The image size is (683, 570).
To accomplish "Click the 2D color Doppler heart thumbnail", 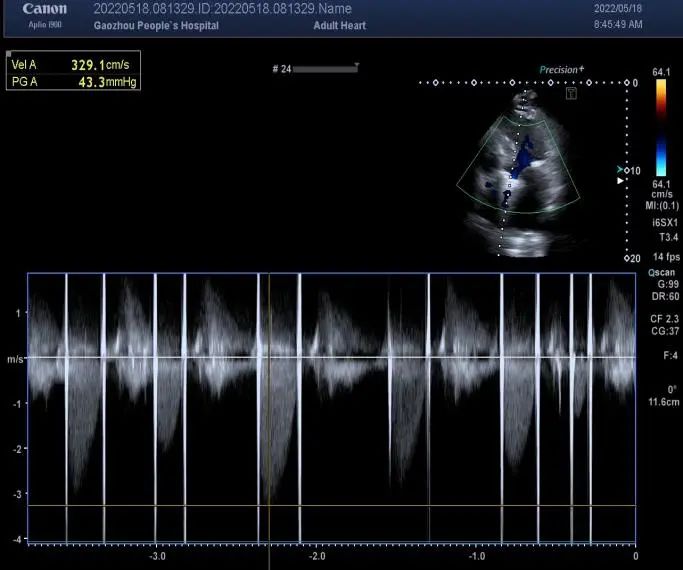I will click(x=518, y=170).
